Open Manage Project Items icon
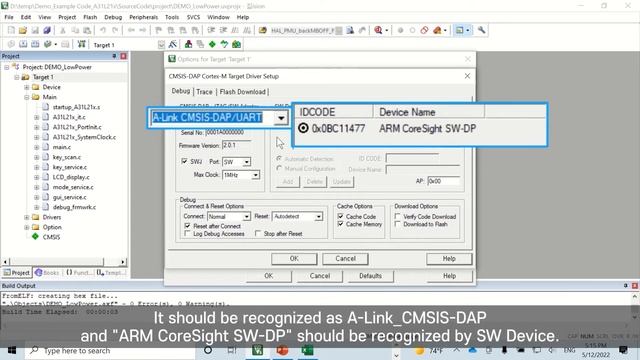The width and height of the screenshot is (640, 360). tap(188, 44)
